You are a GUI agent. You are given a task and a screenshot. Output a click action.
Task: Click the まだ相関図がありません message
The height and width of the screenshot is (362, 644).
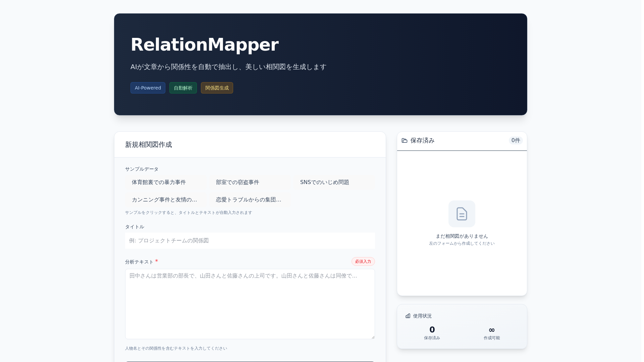[x=462, y=236]
